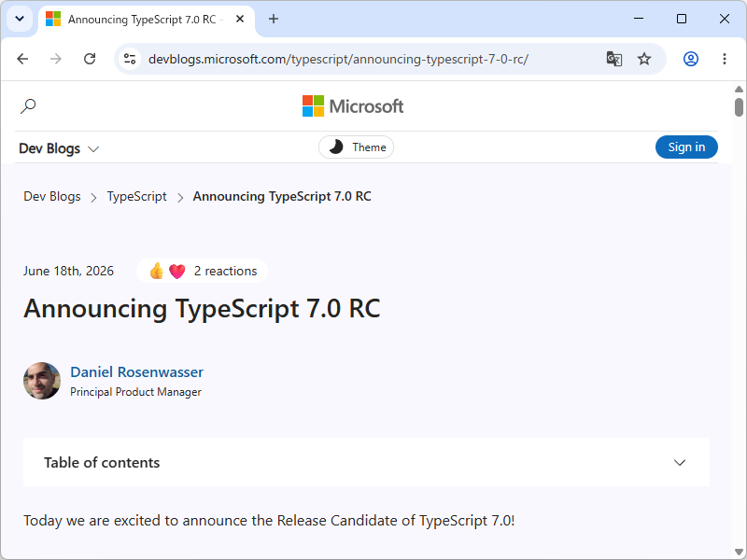747x560 pixels.
Task: Click Daniel Rosenwasser's profile photo
Action: tap(42, 381)
